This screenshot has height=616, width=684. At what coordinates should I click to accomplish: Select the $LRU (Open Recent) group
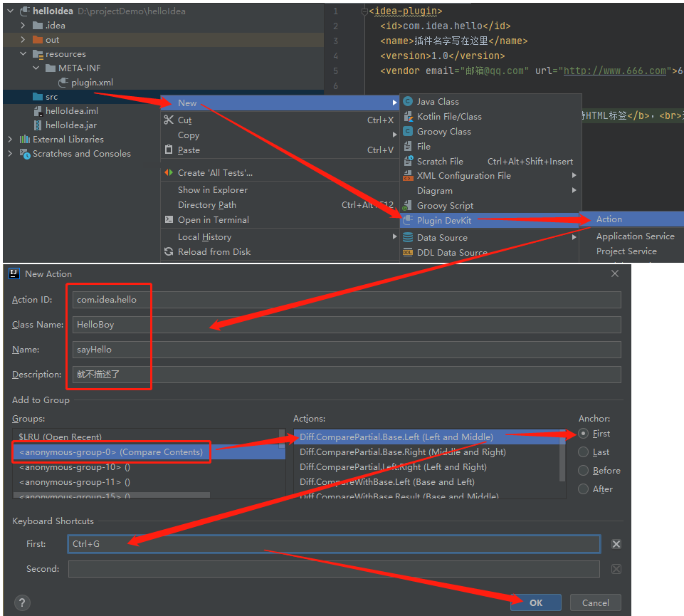click(x=146, y=437)
